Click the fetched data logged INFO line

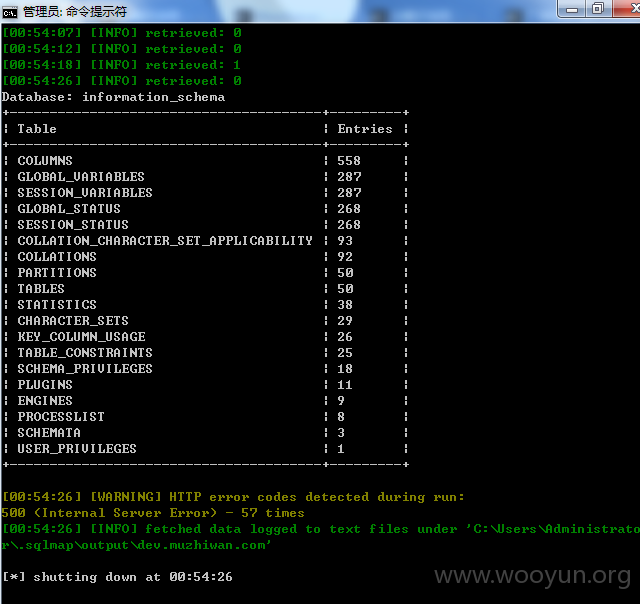click(321, 529)
